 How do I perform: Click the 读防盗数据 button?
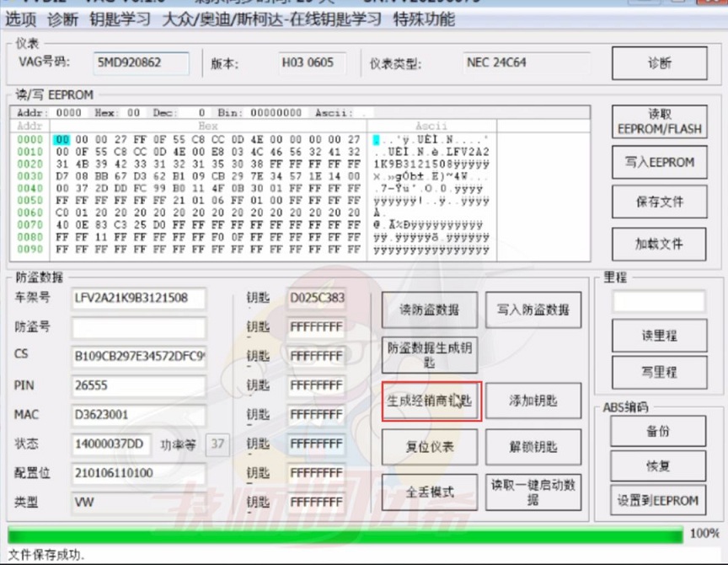pos(430,309)
